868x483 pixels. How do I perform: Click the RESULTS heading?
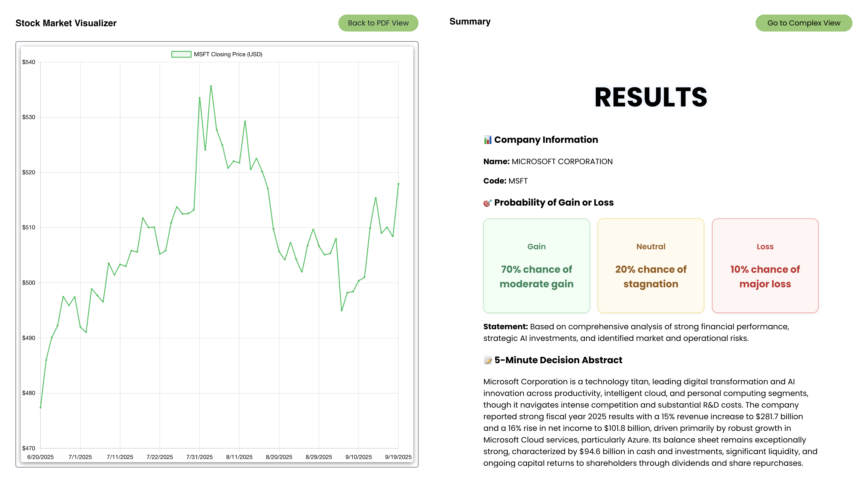[651, 97]
